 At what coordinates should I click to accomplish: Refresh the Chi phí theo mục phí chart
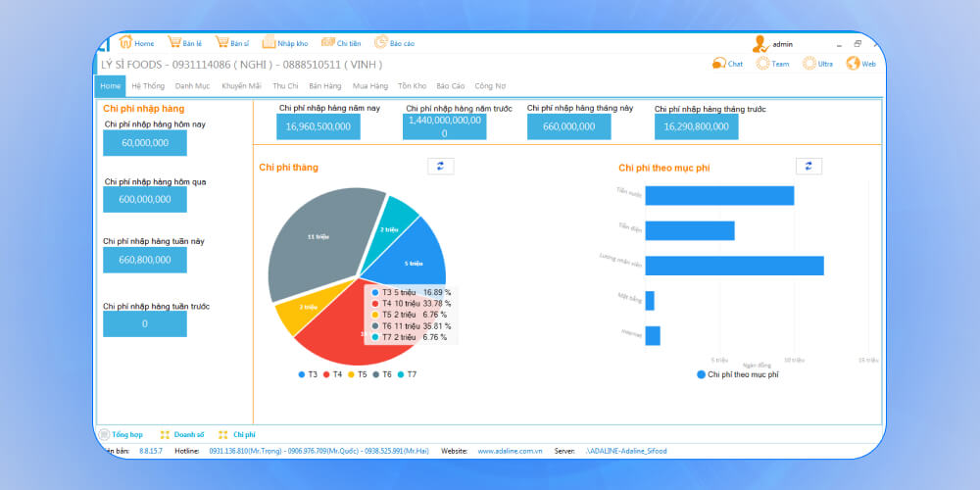(x=808, y=167)
